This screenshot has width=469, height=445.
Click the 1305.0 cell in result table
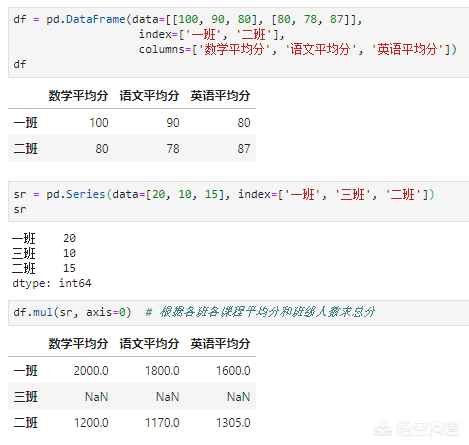(x=233, y=423)
